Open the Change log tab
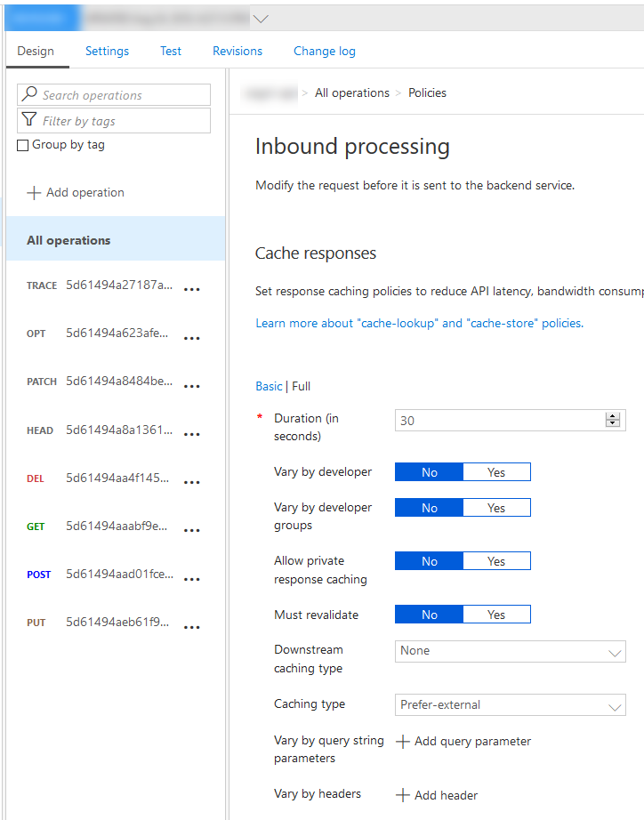 [325, 51]
